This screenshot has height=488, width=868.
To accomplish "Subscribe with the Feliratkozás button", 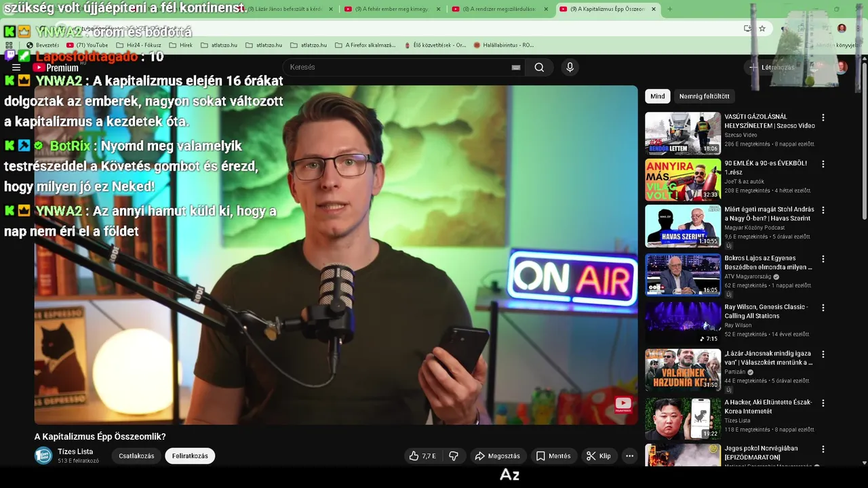I will pos(190,456).
